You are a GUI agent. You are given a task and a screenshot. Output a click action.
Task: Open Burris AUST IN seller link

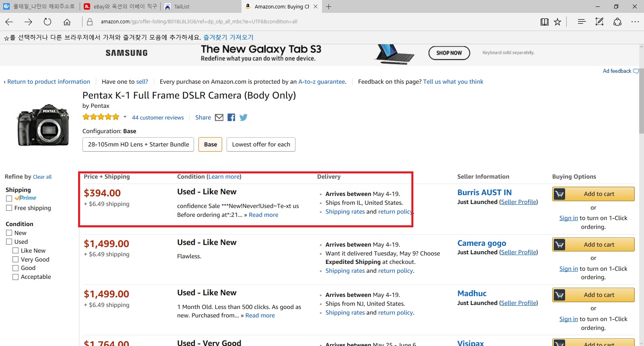(x=485, y=193)
